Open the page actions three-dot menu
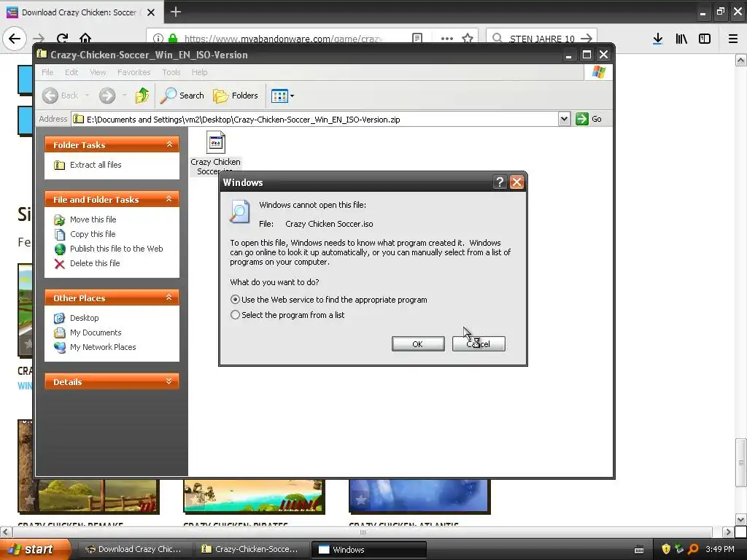The image size is (747, 560). [x=447, y=38]
